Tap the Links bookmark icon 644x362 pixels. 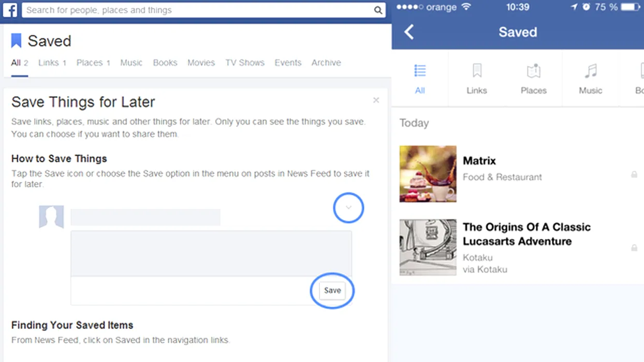[x=477, y=71]
